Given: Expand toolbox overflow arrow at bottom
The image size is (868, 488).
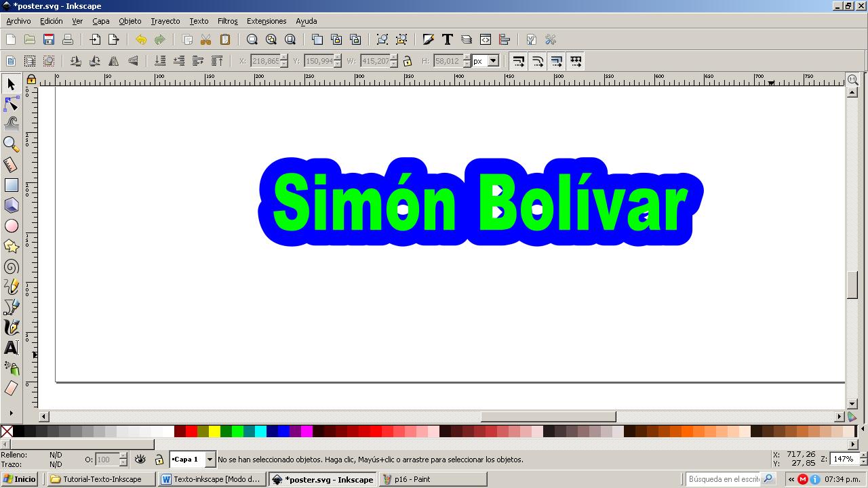Looking at the screenshot, I should click(x=11, y=412).
